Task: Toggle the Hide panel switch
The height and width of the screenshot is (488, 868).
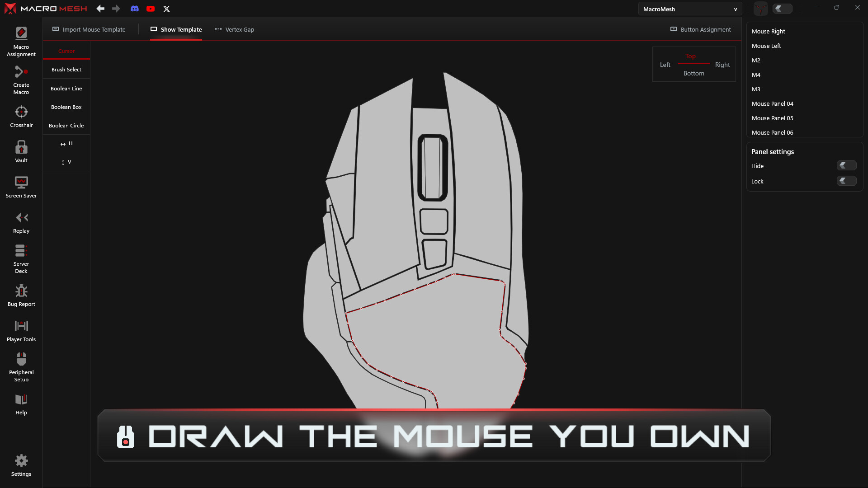Action: click(846, 166)
